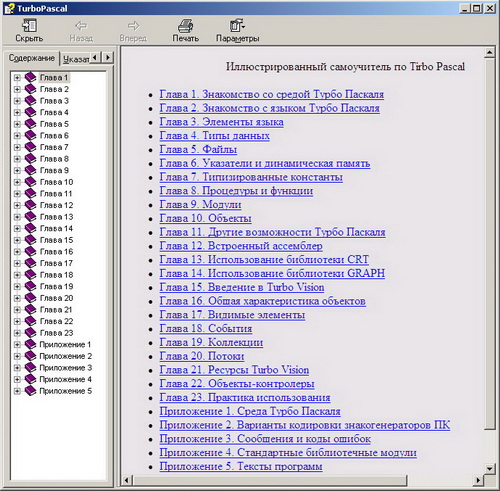Screen dimensions: 500x491
Task: Expand the Глава 10 tree node
Action: pyautogui.click(x=17, y=182)
